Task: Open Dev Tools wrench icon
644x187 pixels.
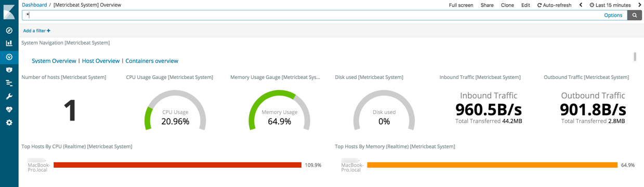Action: 9,97
